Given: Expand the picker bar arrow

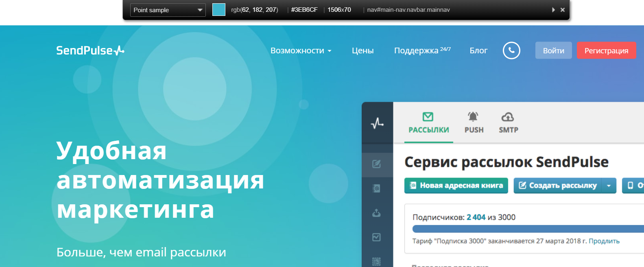Looking at the screenshot, I should click(553, 10).
